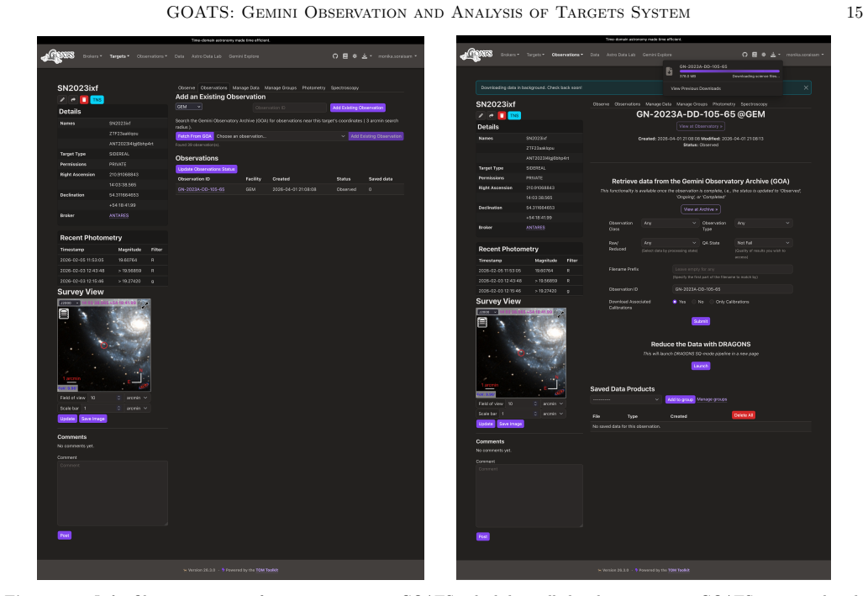Click the GOATS logo in left screenshot

click(x=58, y=56)
